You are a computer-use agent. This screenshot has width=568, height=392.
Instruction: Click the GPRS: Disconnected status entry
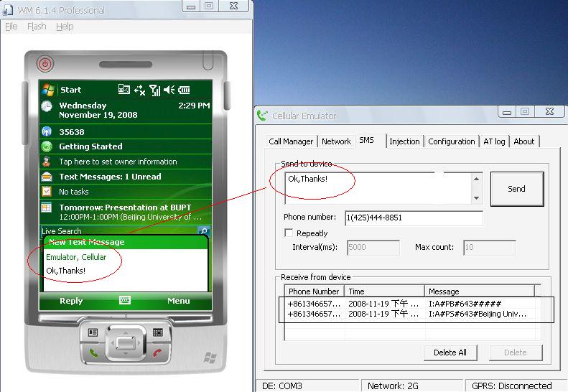511,386
